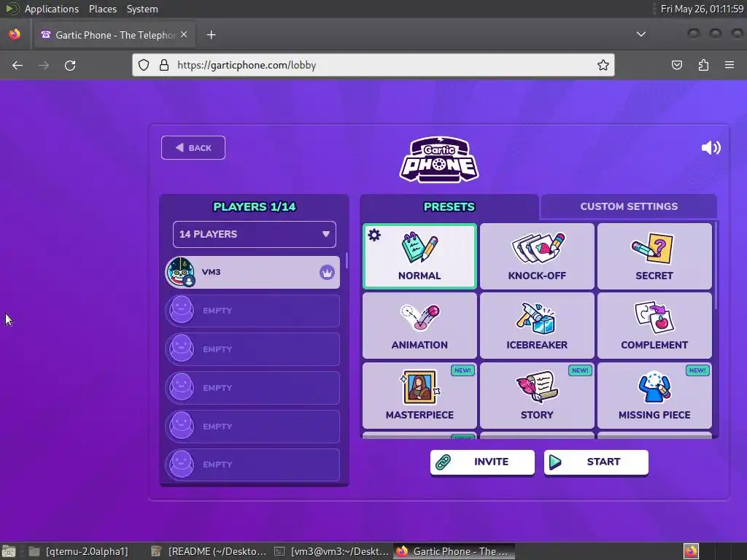Select the Icebreaker preset card
Image resolution: width=747 pixels, height=560 pixels.
[537, 326]
